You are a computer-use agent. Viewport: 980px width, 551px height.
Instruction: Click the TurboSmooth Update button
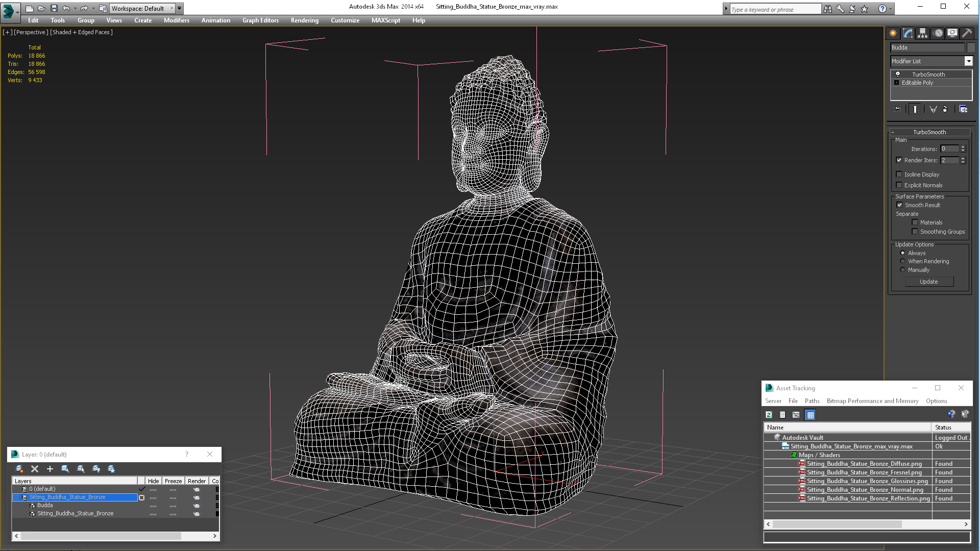point(929,282)
